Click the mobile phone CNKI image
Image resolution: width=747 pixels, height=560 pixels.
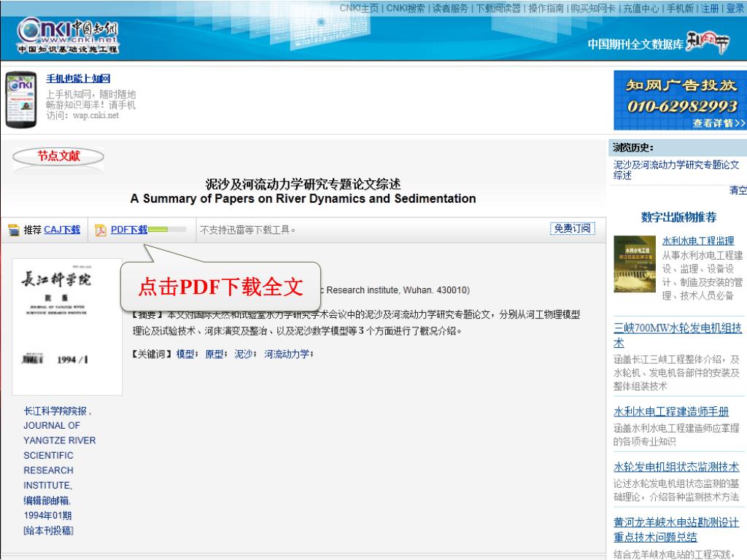[21, 100]
